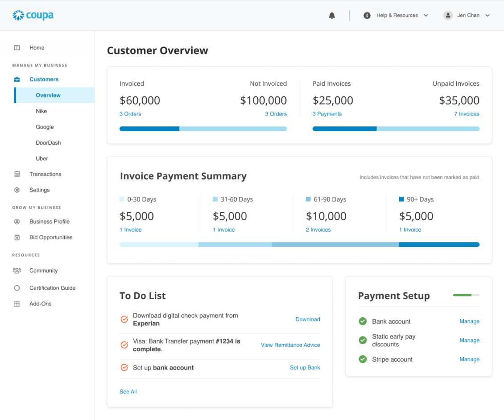Click the Customers briefcase icon
Screen dimensions: 504x420
[x=17, y=79]
